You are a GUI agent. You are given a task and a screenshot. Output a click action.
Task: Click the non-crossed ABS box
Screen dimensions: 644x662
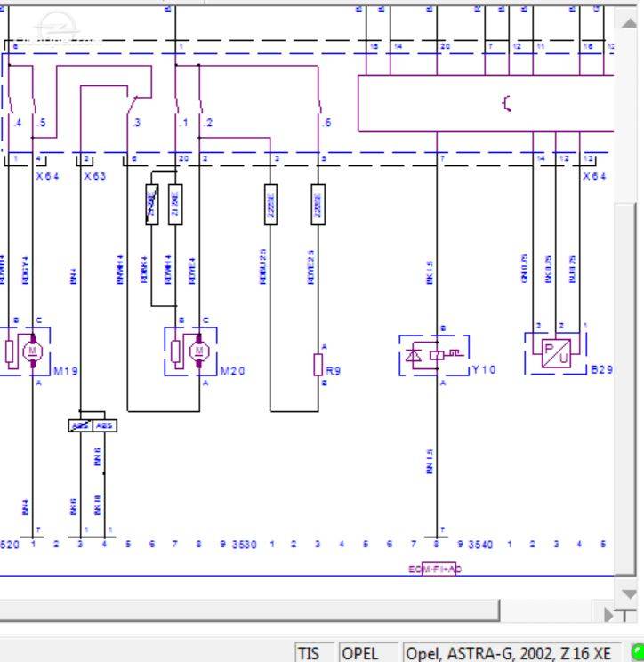(104, 425)
